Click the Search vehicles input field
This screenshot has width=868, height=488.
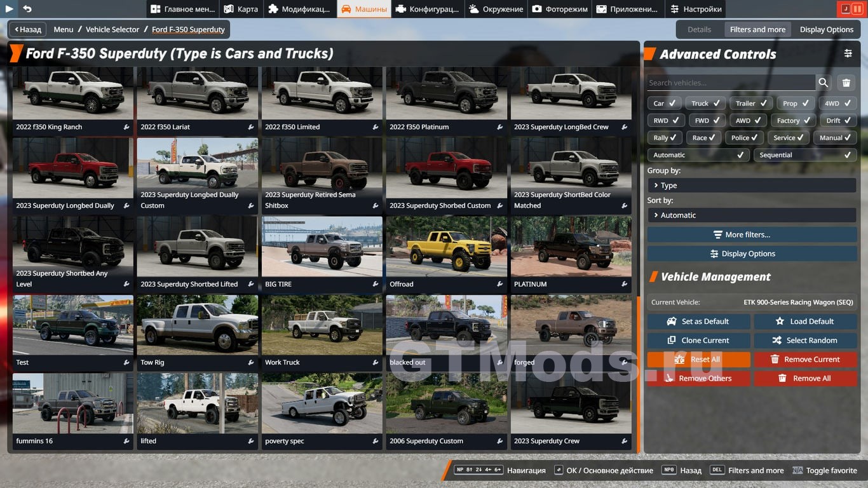pyautogui.click(x=731, y=83)
